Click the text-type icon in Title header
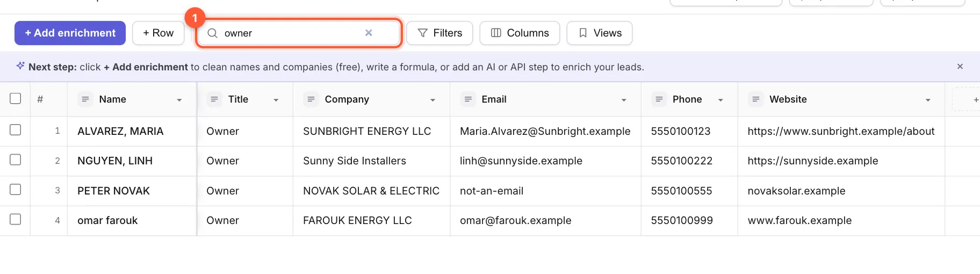 coord(214,99)
